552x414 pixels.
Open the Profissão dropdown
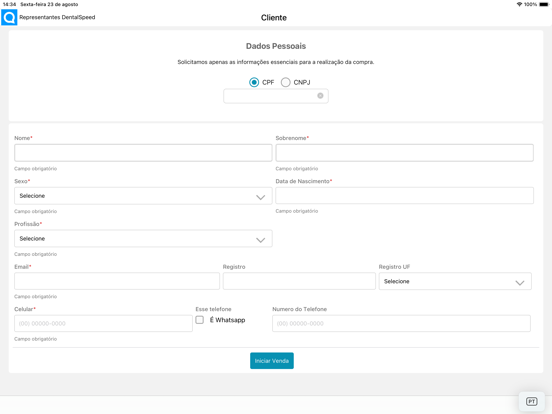[143, 238]
